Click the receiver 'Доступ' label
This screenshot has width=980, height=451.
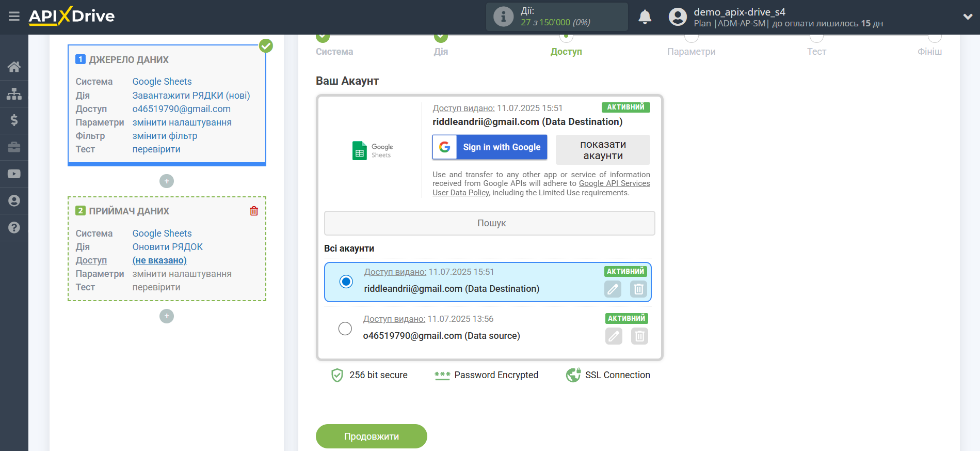click(x=91, y=260)
